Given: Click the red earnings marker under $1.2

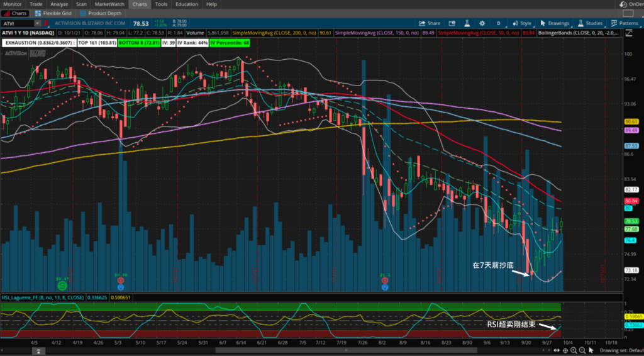Looking at the screenshot, I should [x=385, y=280].
